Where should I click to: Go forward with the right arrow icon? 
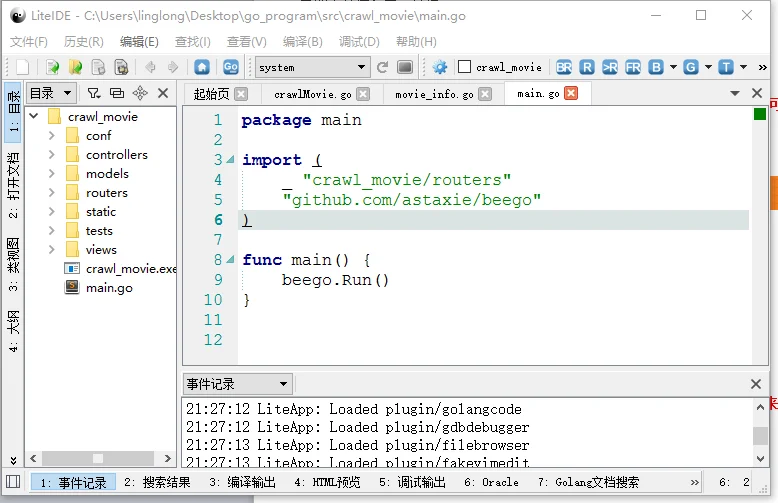pos(173,67)
